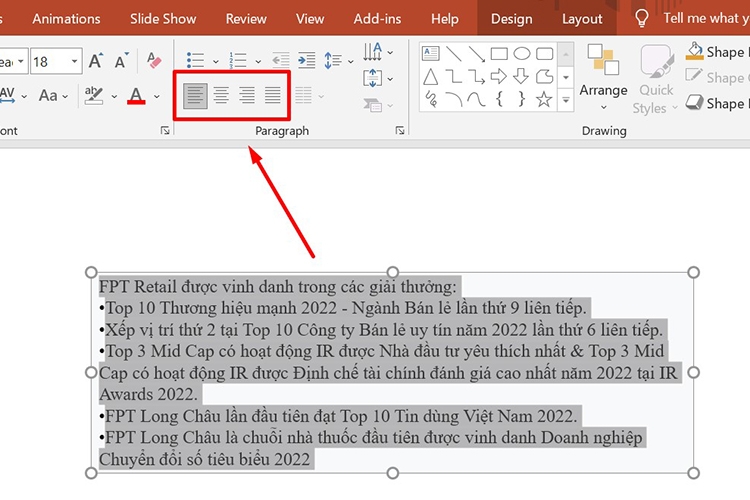750x500 pixels.
Task: Select the Curve shape
Action: tap(476, 99)
